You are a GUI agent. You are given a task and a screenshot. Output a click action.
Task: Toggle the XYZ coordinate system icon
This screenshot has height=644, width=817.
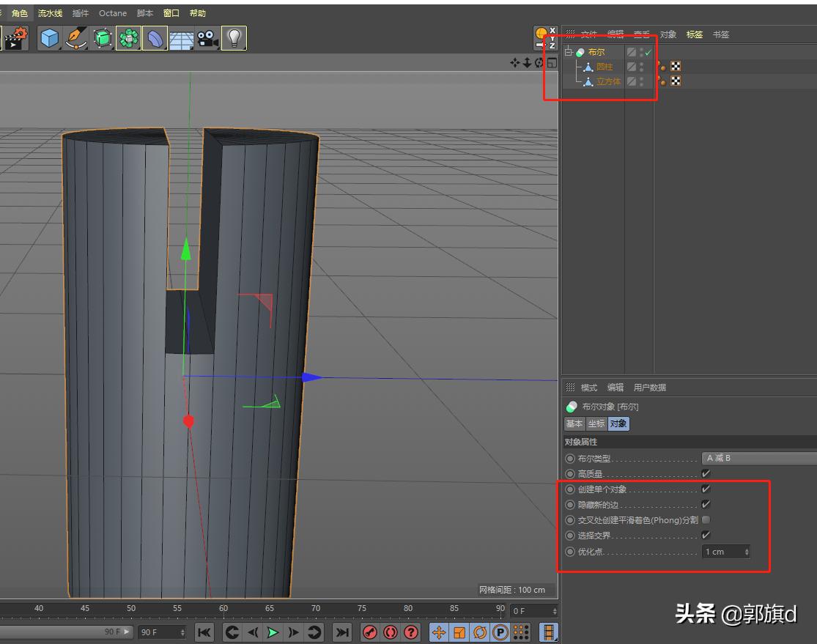click(546, 38)
